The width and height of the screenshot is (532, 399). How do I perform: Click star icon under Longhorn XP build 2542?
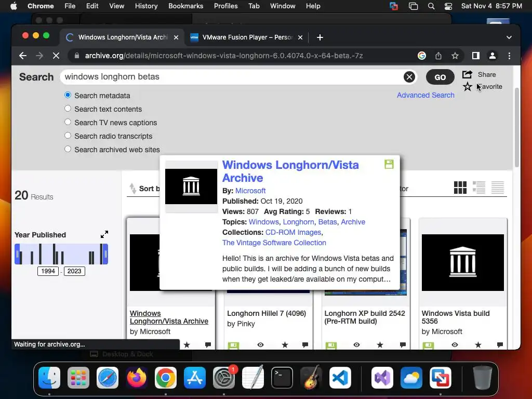click(380, 345)
